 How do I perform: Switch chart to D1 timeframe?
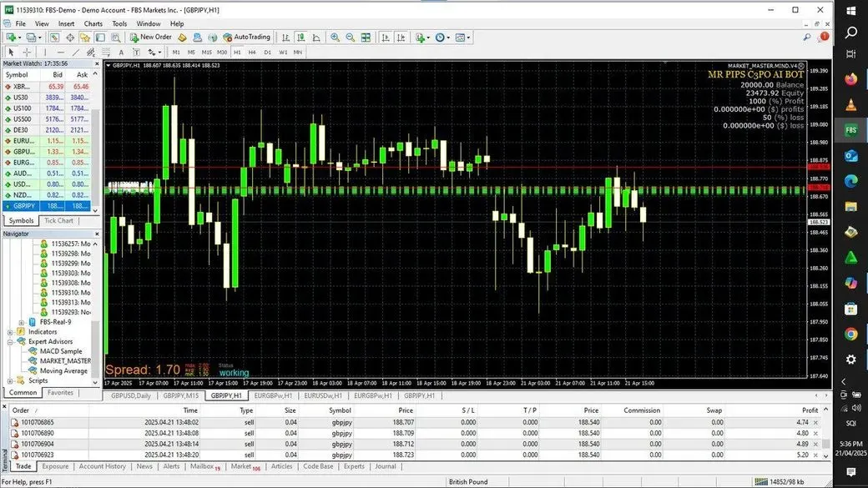tap(267, 52)
